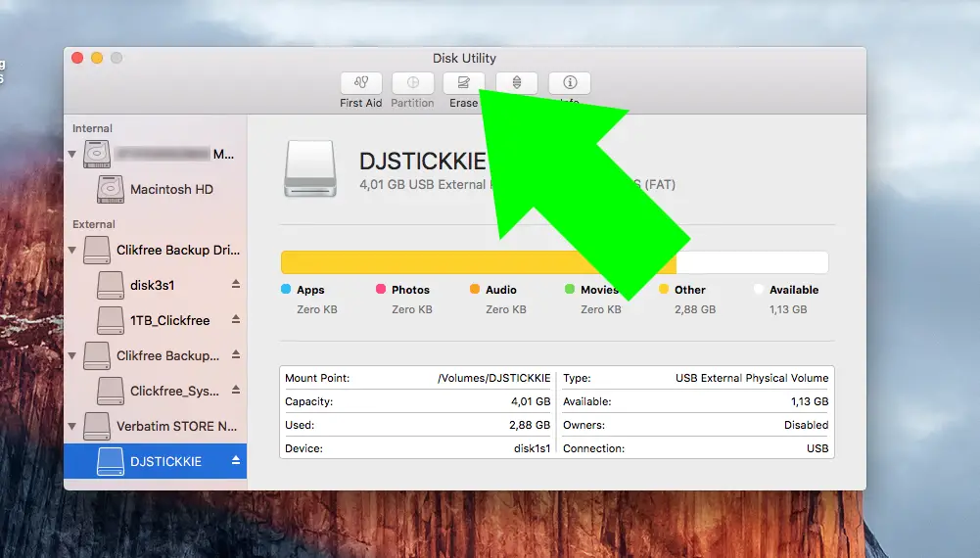Click the Used value 2,88 GB in table
This screenshot has width=980, height=558.
(x=530, y=425)
